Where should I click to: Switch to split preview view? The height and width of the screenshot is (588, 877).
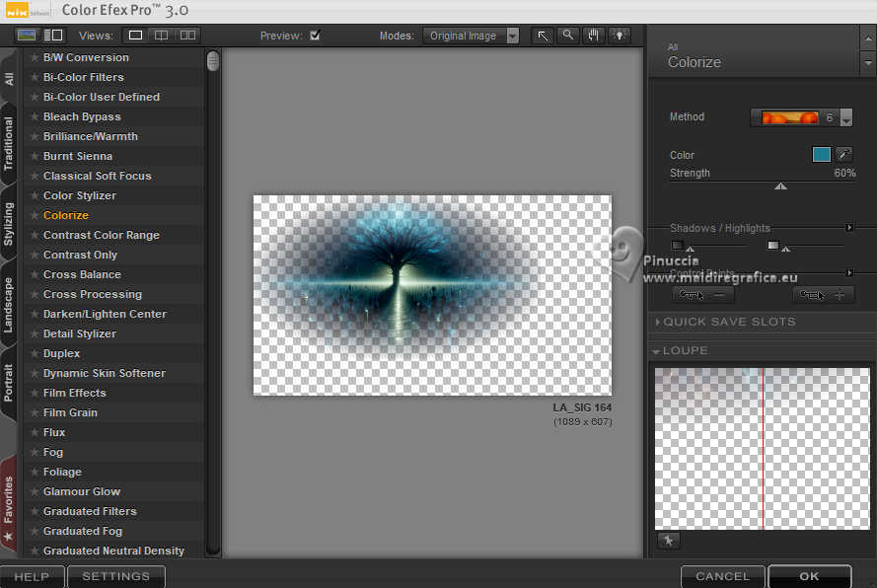click(161, 36)
